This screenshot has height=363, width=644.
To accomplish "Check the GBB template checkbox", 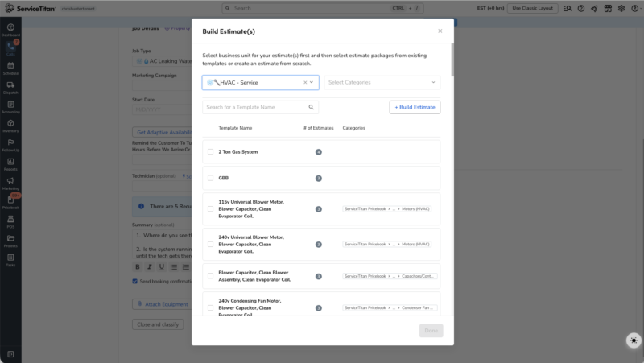I will tap(210, 178).
